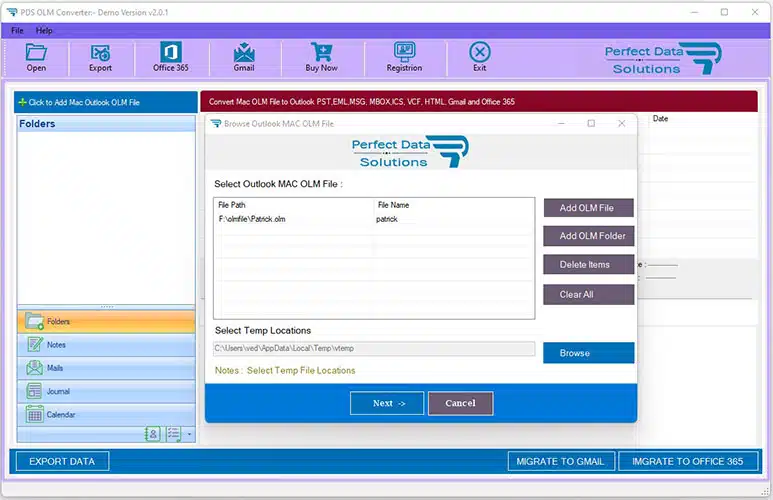Choose Add OLM Folder button
773x500 pixels.
tap(589, 236)
